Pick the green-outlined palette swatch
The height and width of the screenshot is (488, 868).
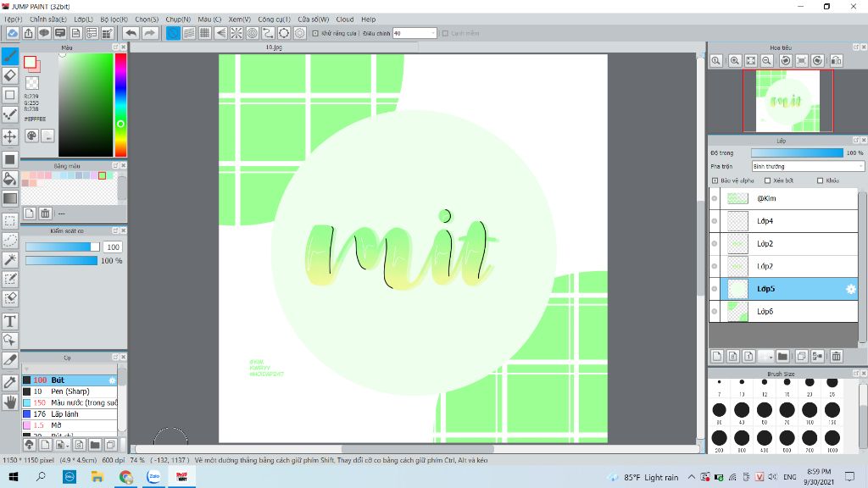tap(102, 175)
